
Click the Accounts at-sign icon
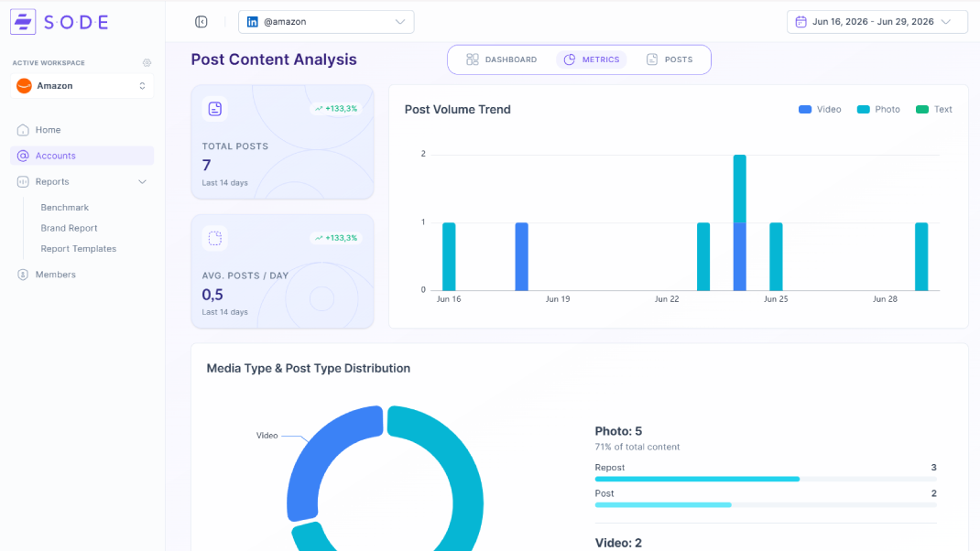23,156
